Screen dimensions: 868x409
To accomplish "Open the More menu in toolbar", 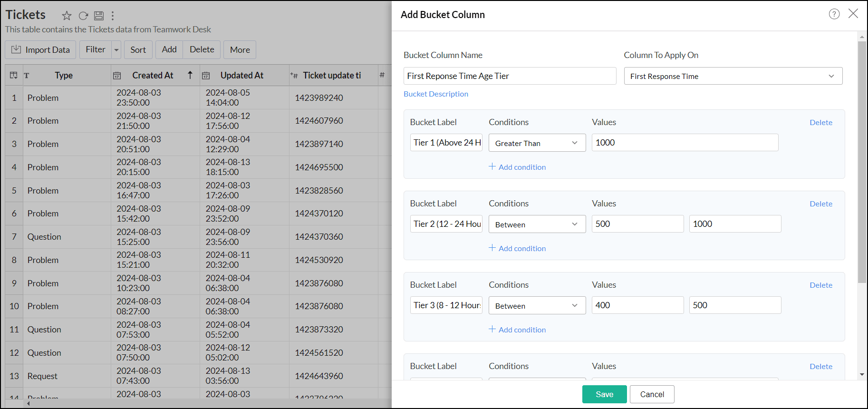I will point(240,50).
